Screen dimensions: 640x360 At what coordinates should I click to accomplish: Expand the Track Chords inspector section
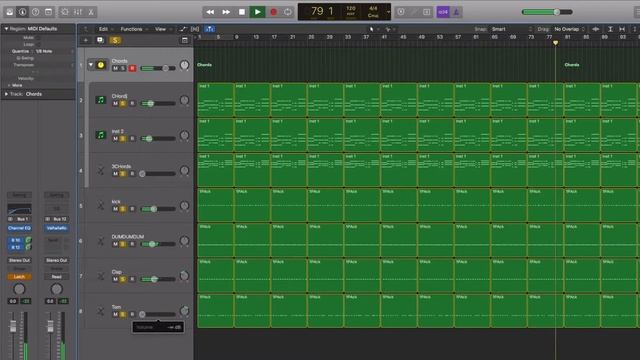point(6,94)
